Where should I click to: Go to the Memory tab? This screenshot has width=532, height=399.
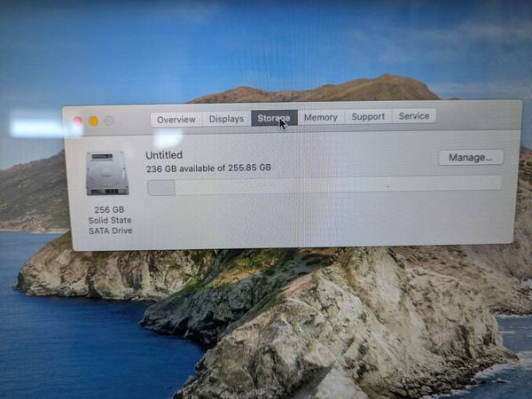click(x=320, y=117)
